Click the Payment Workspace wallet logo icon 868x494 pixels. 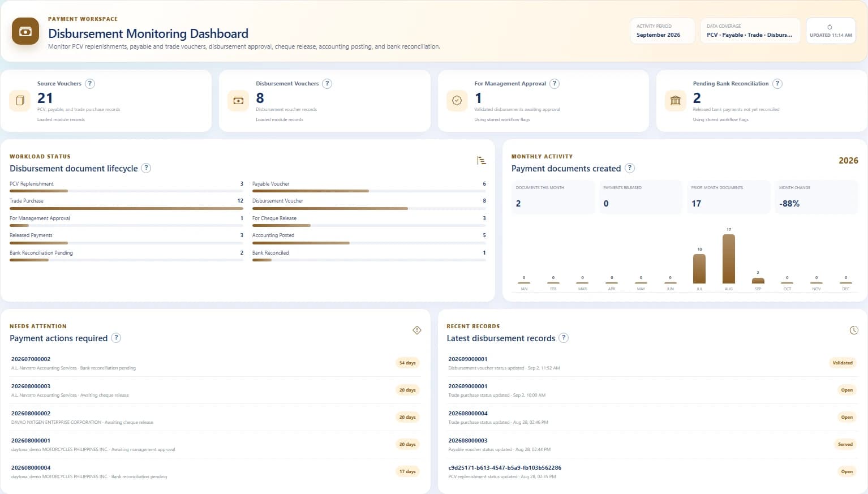point(25,31)
